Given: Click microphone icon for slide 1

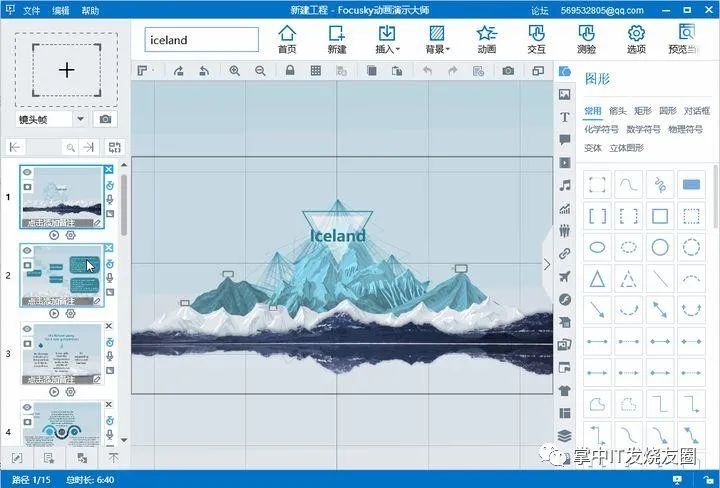Looking at the screenshot, I should pos(110,200).
